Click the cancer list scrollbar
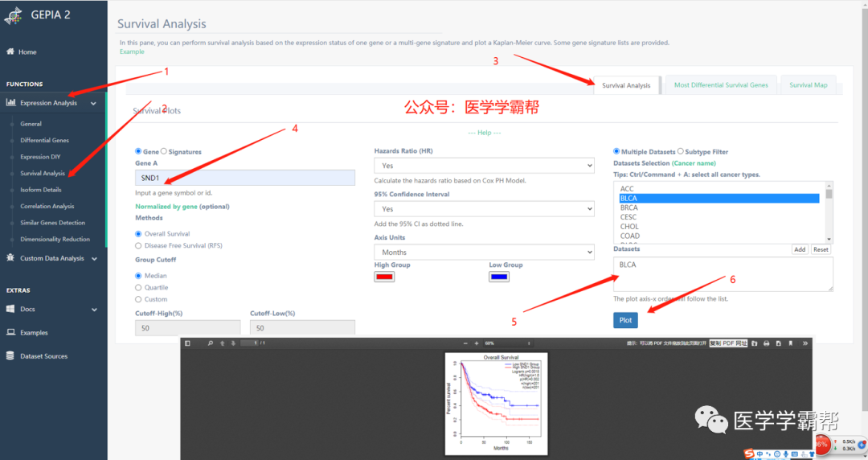868x460 pixels. pyautogui.click(x=829, y=212)
